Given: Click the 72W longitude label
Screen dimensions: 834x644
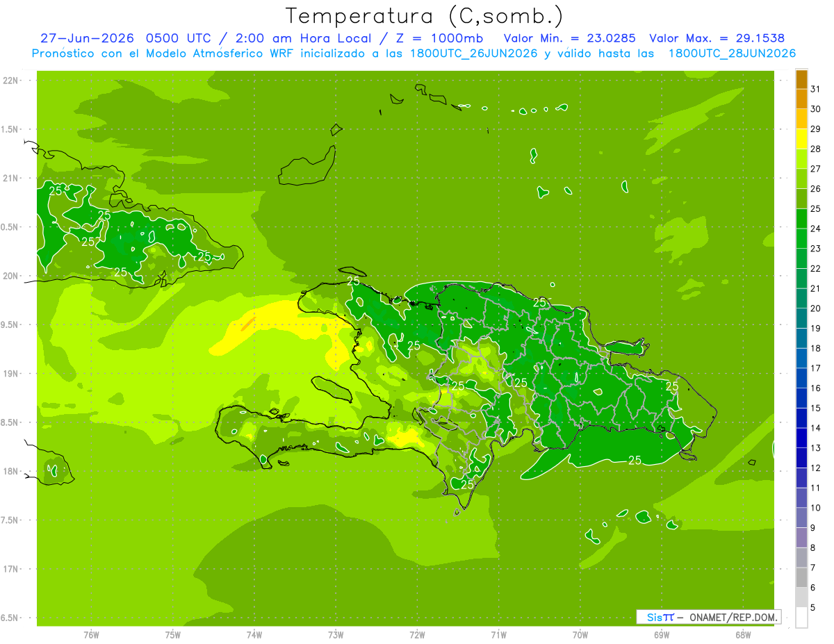Looking at the screenshot, I should [x=418, y=634].
